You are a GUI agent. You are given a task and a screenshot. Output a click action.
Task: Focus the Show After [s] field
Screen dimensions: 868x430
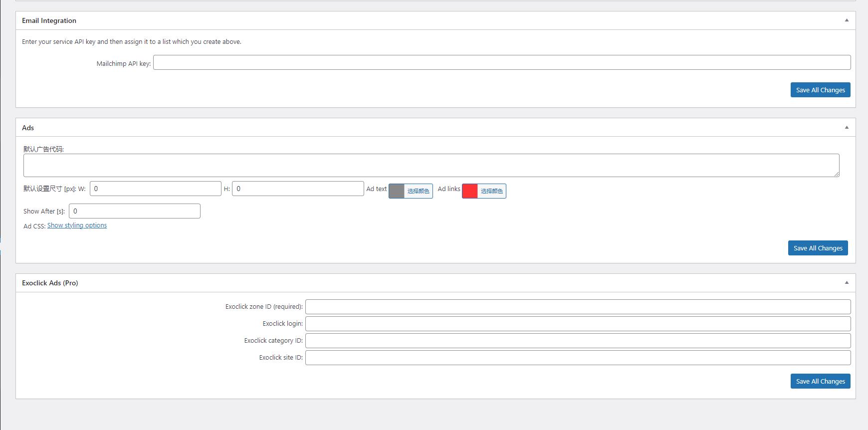[x=135, y=211]
